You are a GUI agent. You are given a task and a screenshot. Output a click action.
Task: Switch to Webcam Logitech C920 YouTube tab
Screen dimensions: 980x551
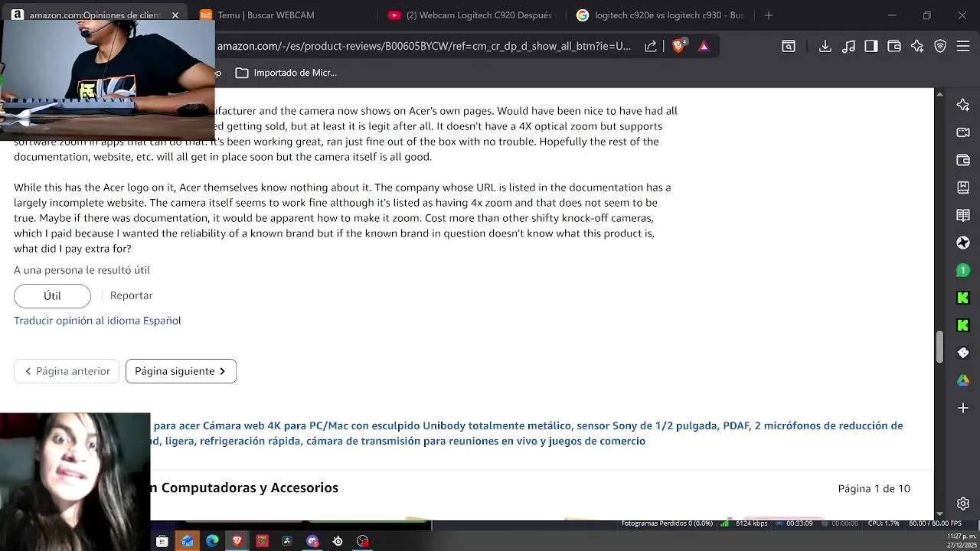[x=471, y=15]
